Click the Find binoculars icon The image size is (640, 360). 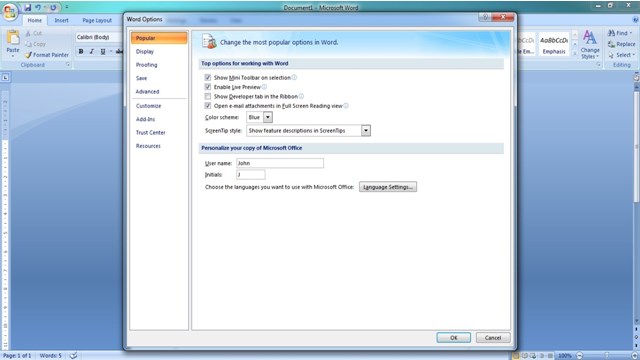(611, 33)
